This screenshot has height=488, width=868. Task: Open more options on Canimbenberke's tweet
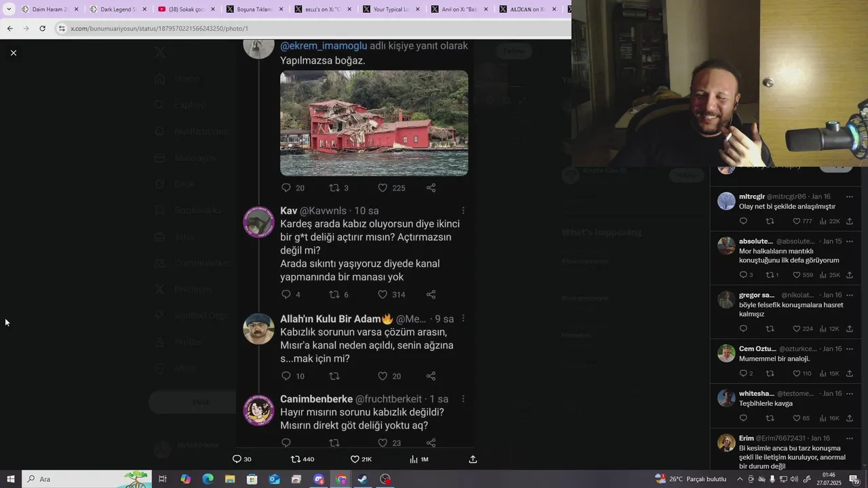coord(463,399)
